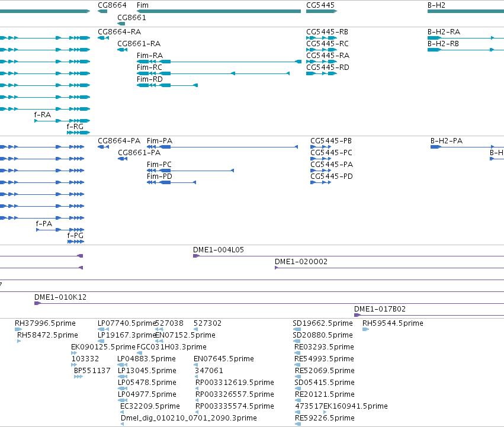Select the f-PA protein label
Viewport: 504px width, 427px height.
tap(44, 224)
